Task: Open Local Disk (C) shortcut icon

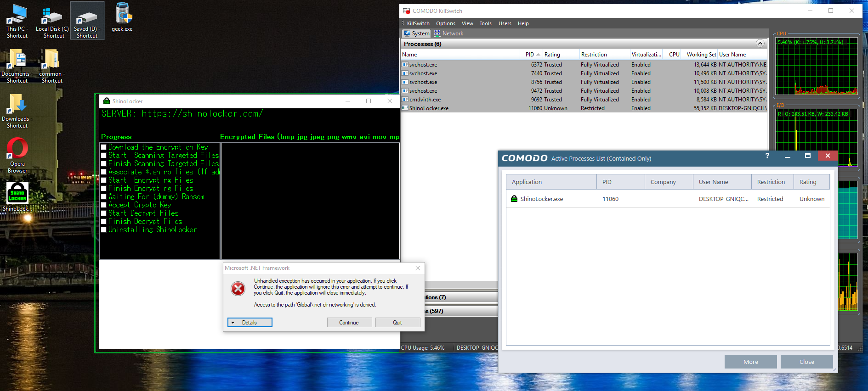Action: click(x=52, y=21)
